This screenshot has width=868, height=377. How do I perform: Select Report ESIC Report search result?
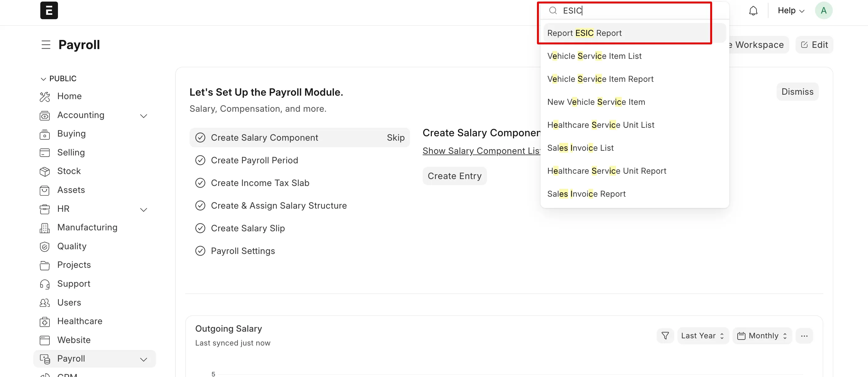pyautogui.click(x=635, y=33)
